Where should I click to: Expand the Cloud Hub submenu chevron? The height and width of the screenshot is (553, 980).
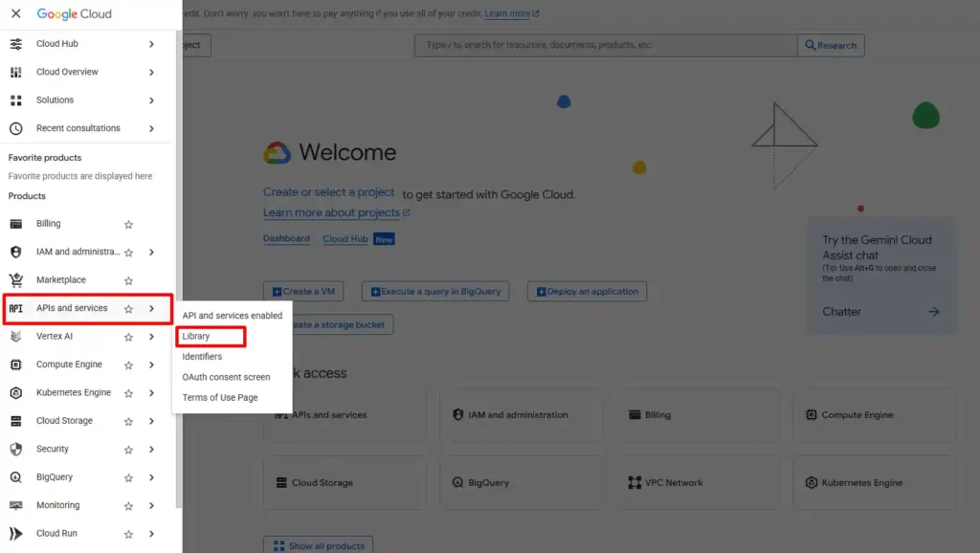coord(151,44)
